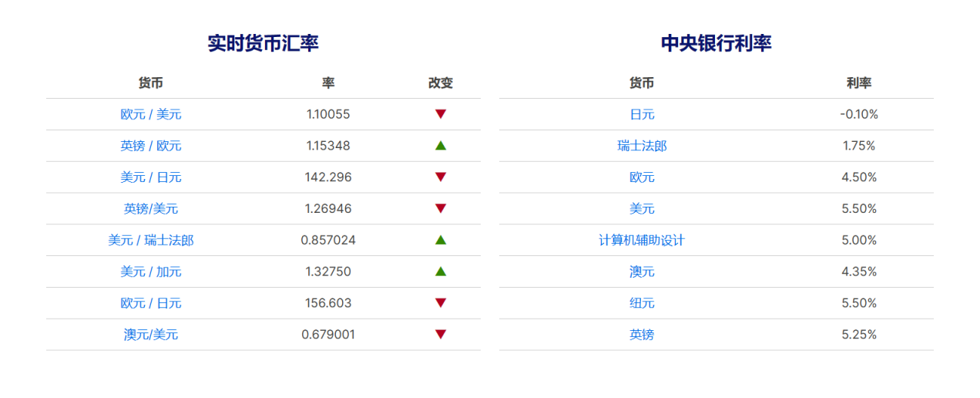Open the 日元 central bank rate link
Viewport: 980px width, 398px height.
(x=642, y=114)
